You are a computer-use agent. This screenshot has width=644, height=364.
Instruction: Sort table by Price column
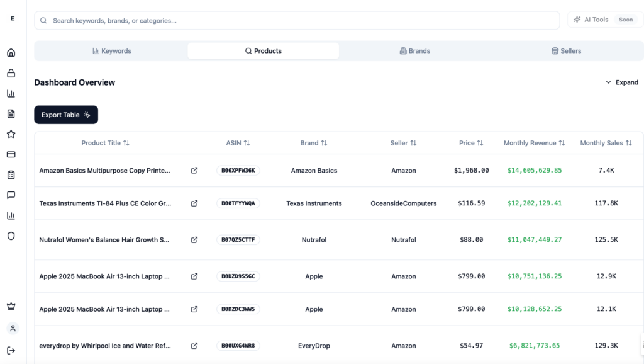click(x=471, y=143)
